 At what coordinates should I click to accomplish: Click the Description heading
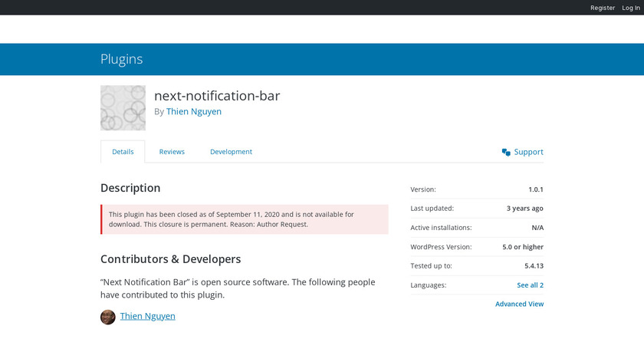130,188
